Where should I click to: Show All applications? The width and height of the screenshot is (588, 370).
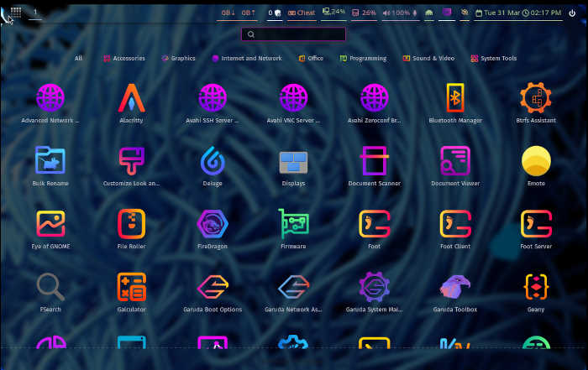click(78, 59)
